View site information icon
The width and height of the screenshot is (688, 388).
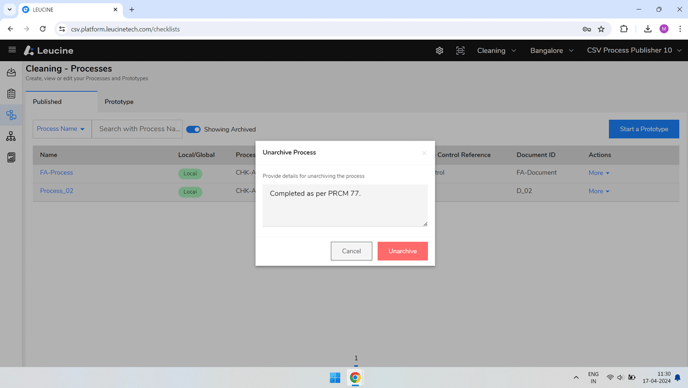point(62,29)
